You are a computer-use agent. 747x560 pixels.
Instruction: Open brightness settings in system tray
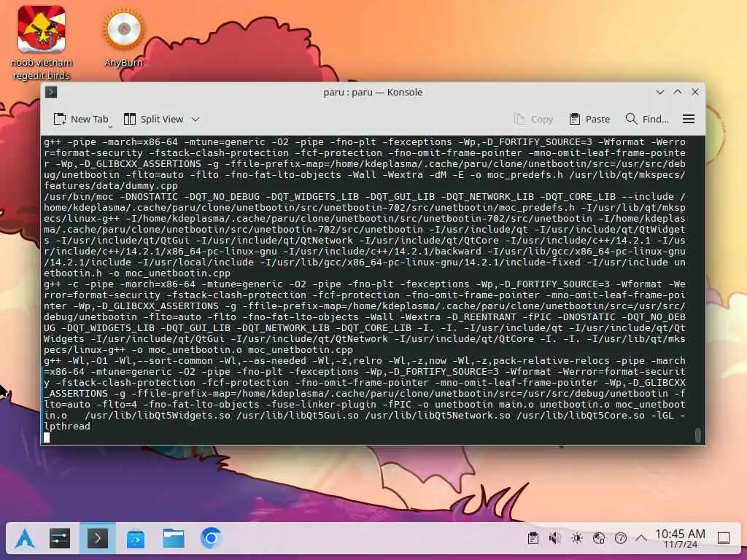[x=577, y=539]
